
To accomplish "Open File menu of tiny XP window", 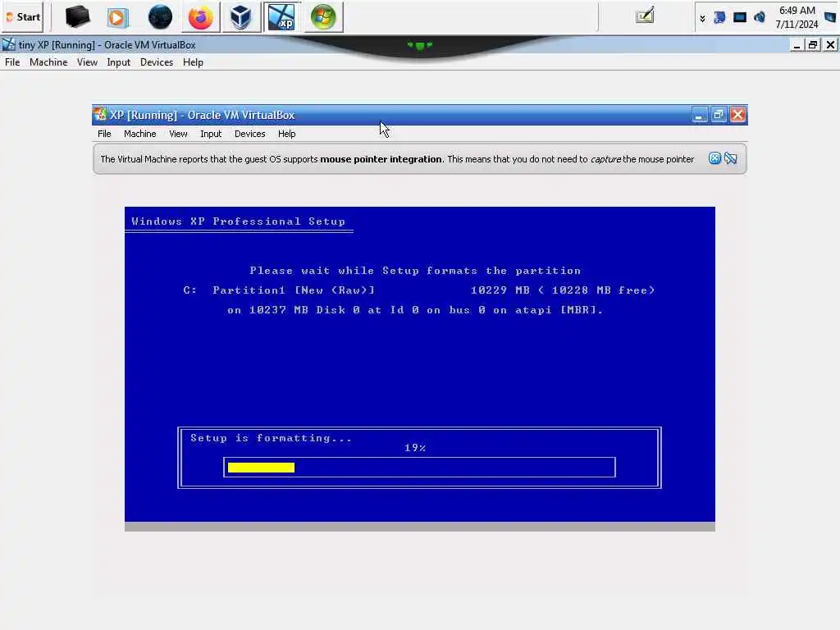I will (x=12, y=62).
